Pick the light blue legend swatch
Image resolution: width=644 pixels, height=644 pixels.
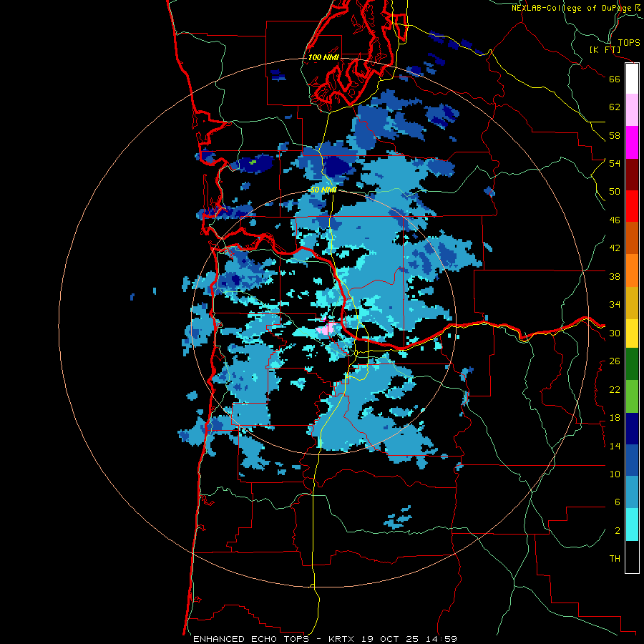click(x=632, y=492)
